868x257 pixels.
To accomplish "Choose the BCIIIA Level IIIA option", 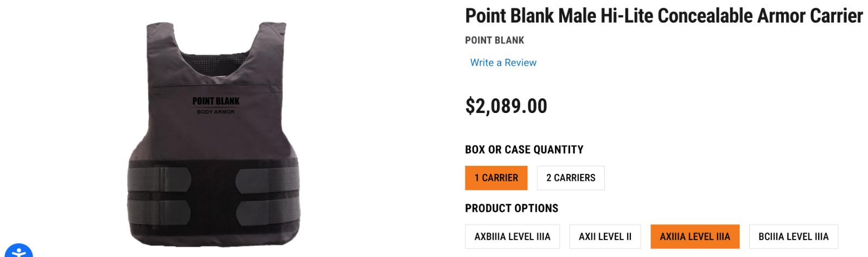I will [793, 236].
